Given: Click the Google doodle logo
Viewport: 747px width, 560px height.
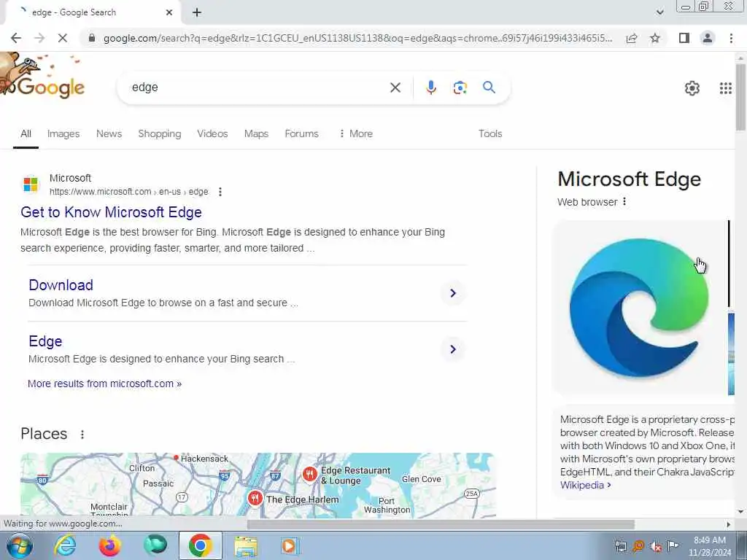Looking at the screenshot, I should coord(43,76).
